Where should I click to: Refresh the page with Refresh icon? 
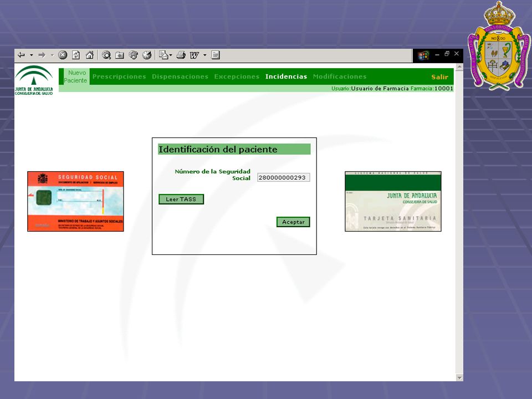(x=76, y=55)
